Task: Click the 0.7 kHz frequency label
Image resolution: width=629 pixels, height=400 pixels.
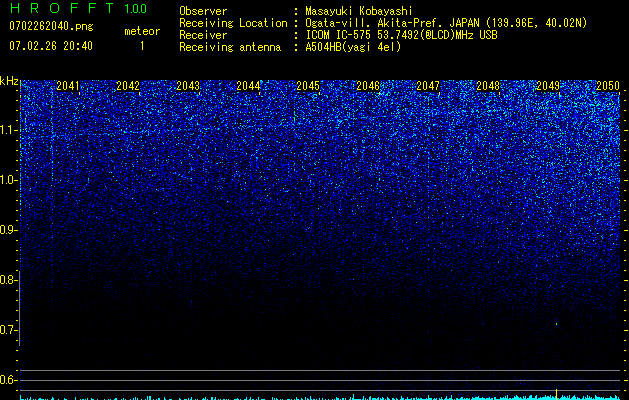Action: pyautogui.click(x=8, y=330)
